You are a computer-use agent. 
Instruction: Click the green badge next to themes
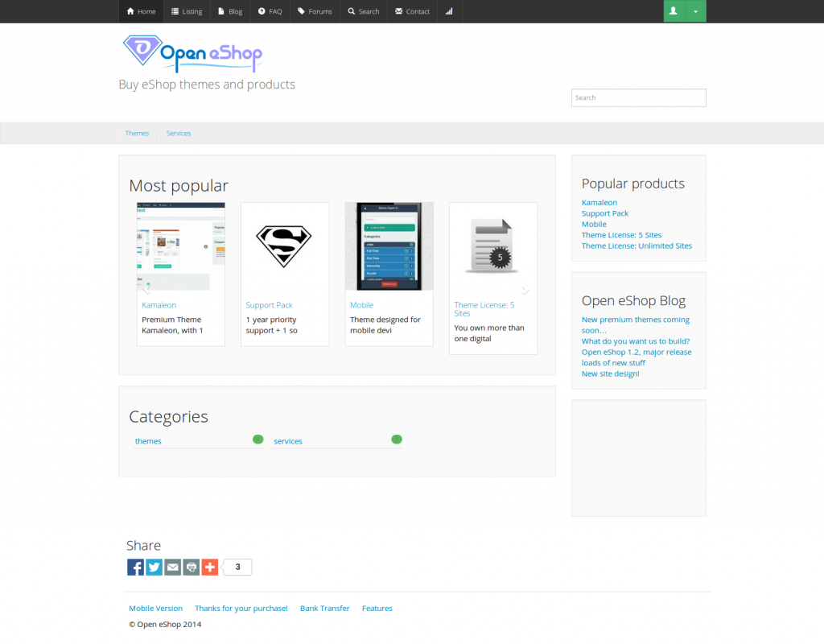pos(258,440)
